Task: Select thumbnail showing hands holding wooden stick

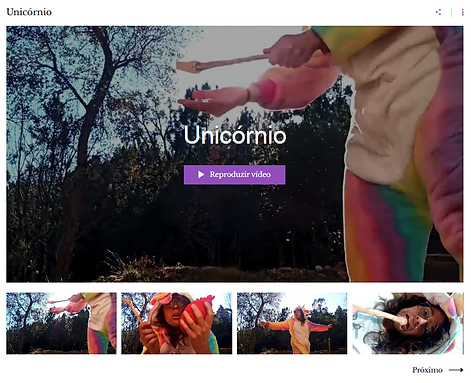Action: [x=61, y=323]
